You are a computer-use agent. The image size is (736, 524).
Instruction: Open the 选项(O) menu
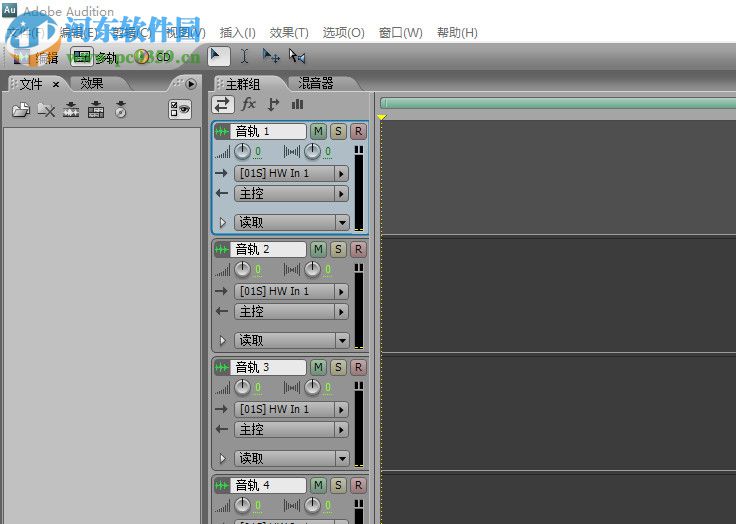point(344,33)
